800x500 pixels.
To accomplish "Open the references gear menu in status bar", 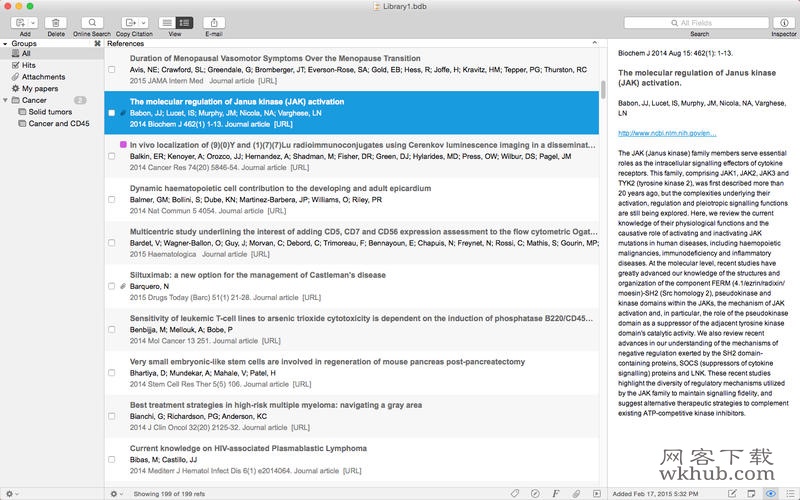I will click(116, 494).
